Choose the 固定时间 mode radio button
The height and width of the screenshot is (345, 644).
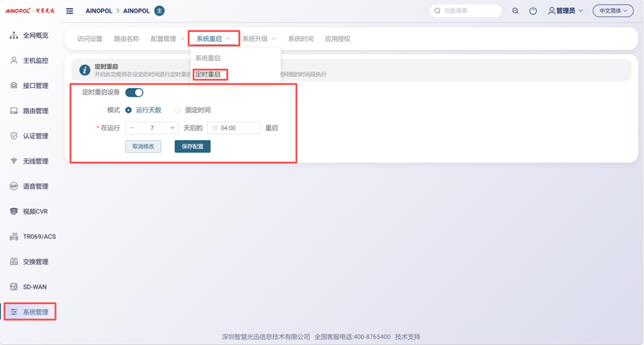point(178,110)
